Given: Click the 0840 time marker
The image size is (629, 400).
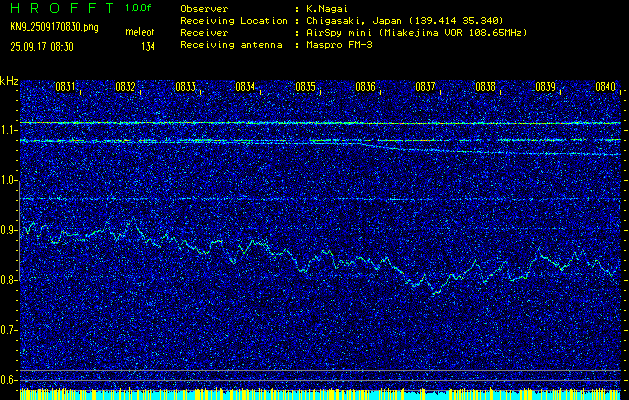Looking at the screenshot, I should click(x=605, y=87).
